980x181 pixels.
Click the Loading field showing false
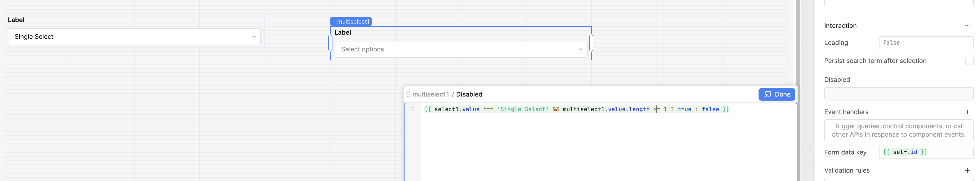coord(925,43)
